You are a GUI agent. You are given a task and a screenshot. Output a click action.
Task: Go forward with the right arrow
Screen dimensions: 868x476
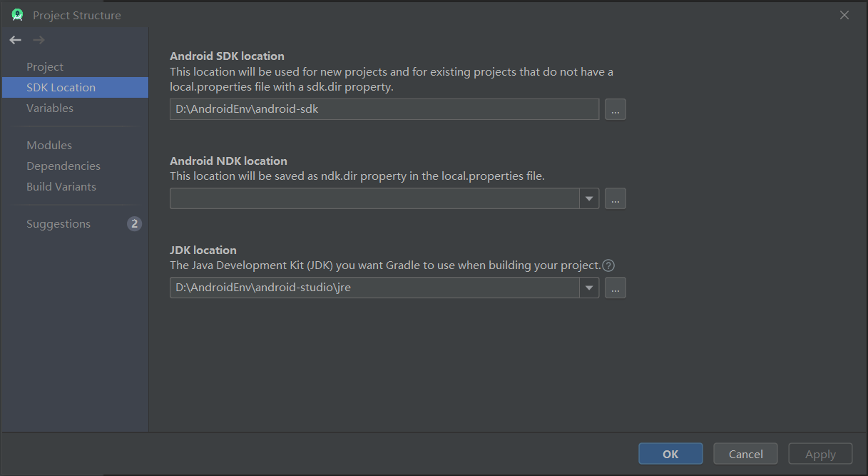(39, 40)
